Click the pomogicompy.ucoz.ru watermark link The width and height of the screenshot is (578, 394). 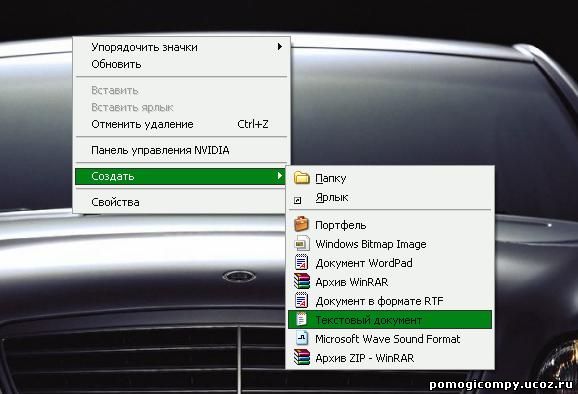(501, 384)
